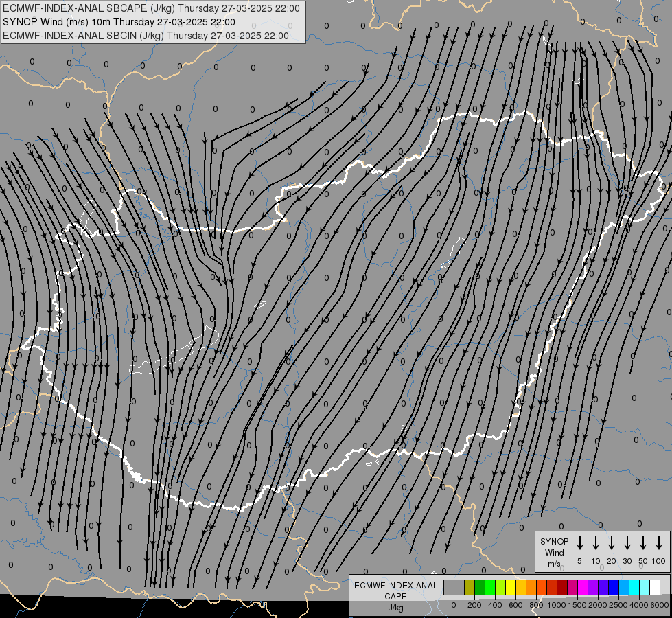The height and width of the screenshot is (618, 672).
Task: Click the wind arrow above the 20 label
Action: [x=612, y=543]
